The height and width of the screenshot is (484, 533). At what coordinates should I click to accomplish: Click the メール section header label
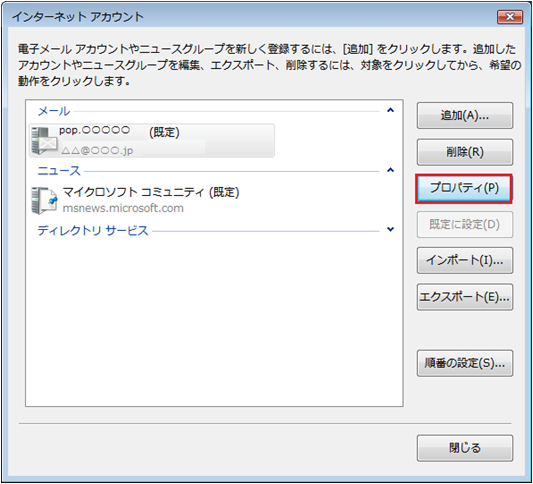click(54, 111)
